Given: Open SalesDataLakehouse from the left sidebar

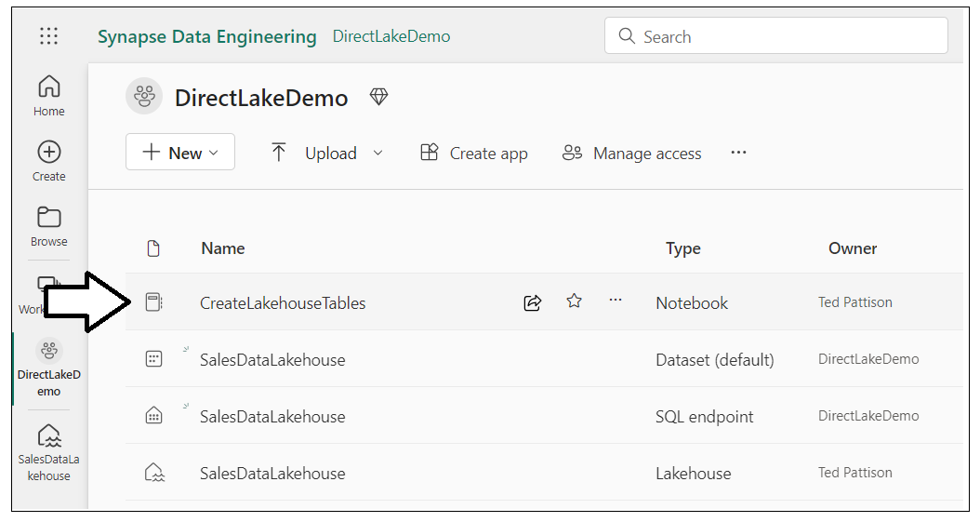Looking at the screenshot, I should pos(48,453).
